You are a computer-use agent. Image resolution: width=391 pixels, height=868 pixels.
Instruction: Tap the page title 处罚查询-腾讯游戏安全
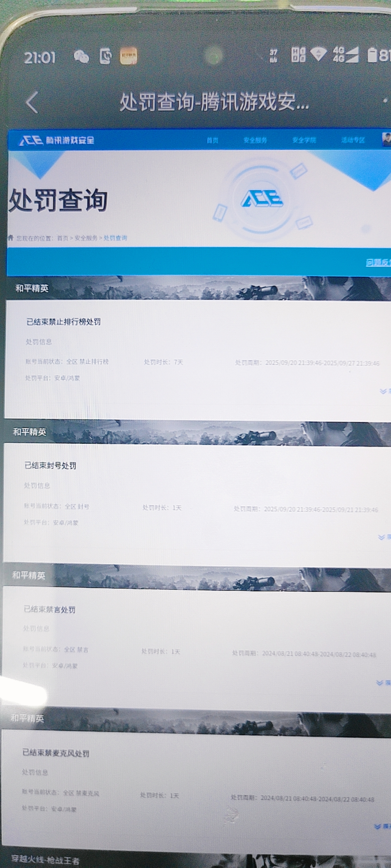pyautogui.click(x=214, y=102)
